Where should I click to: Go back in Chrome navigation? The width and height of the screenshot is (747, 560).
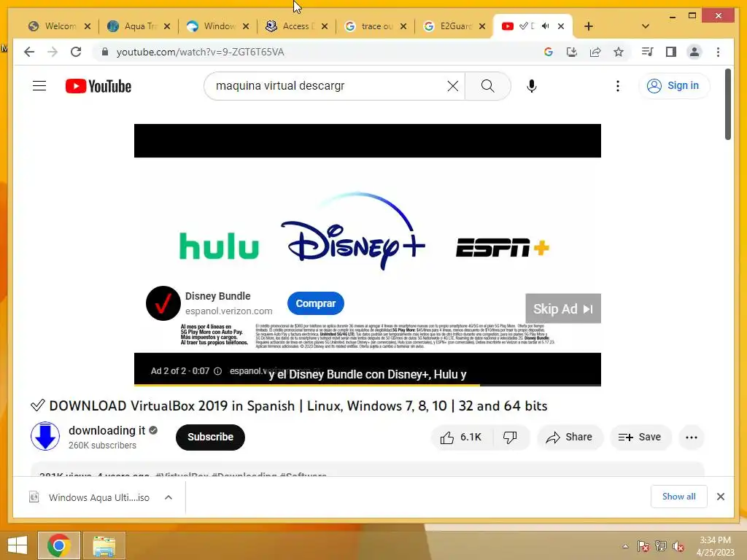(29, 52)
